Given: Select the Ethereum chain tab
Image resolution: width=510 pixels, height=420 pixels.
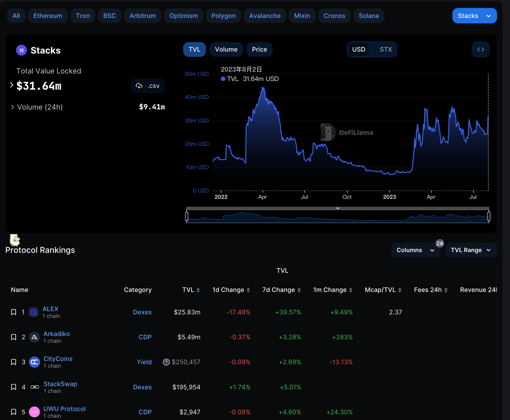Looking at the screenshot, I should (48, 16).
